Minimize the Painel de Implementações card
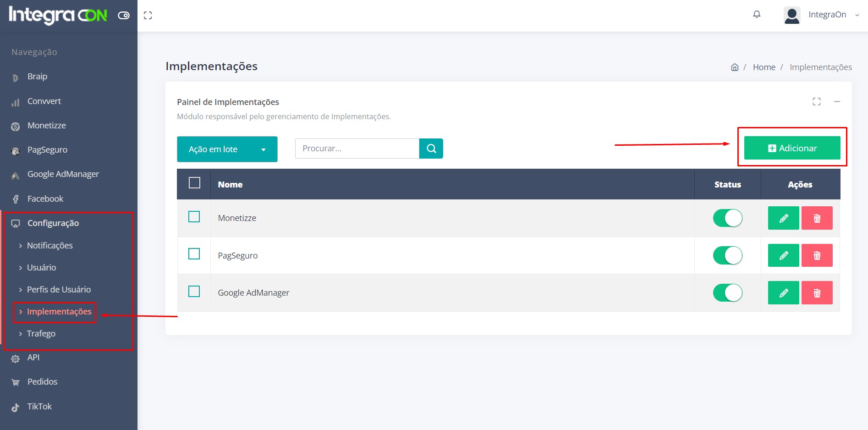This screenshot has width=868, height=430. click(x=837, y=102)
